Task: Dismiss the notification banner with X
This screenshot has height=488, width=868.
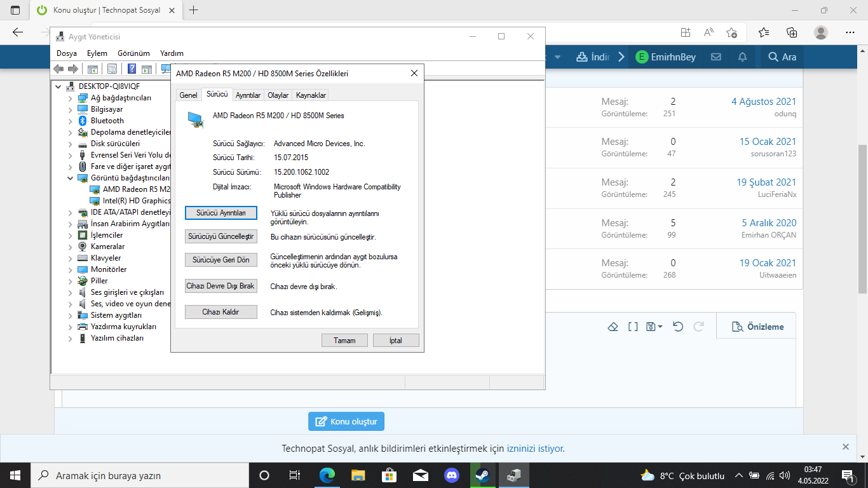Action: pyautogui.click(x=846, y=447)
